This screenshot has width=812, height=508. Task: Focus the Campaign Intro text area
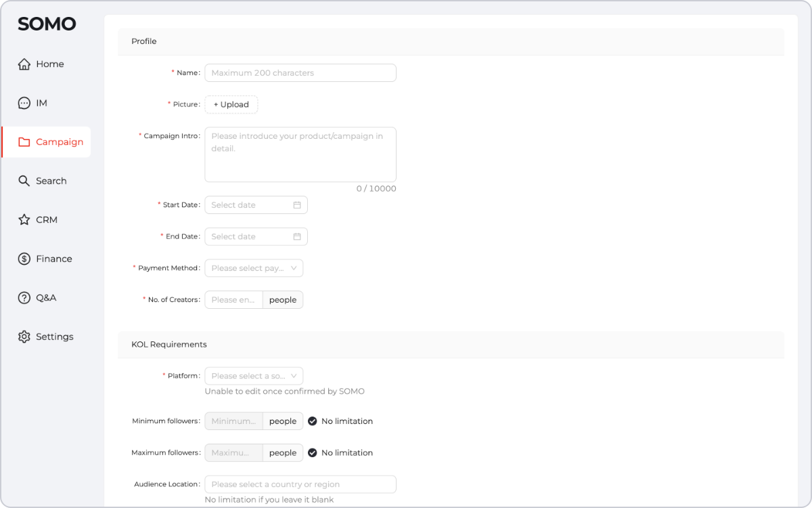300,154
